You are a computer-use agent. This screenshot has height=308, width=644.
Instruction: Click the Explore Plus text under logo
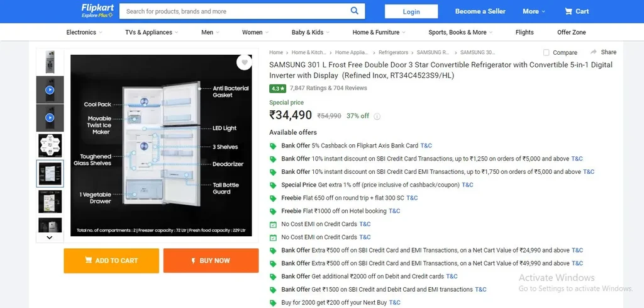tap(97, 15)
